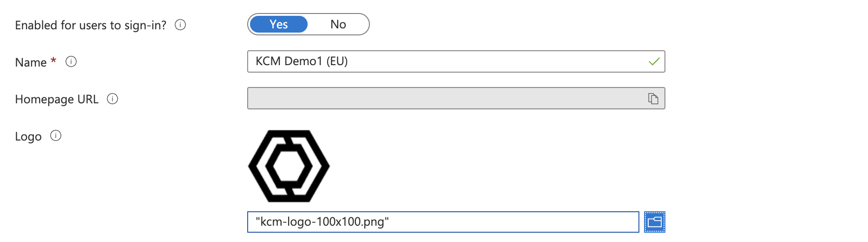Click the "KCM Demo1 (EU)" text

coord(302,61)
